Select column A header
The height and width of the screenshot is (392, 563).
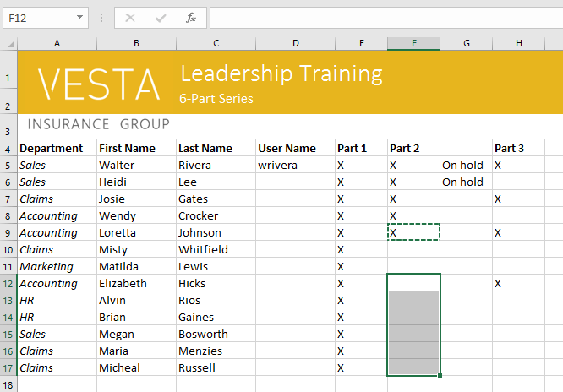tap(57, 43)
